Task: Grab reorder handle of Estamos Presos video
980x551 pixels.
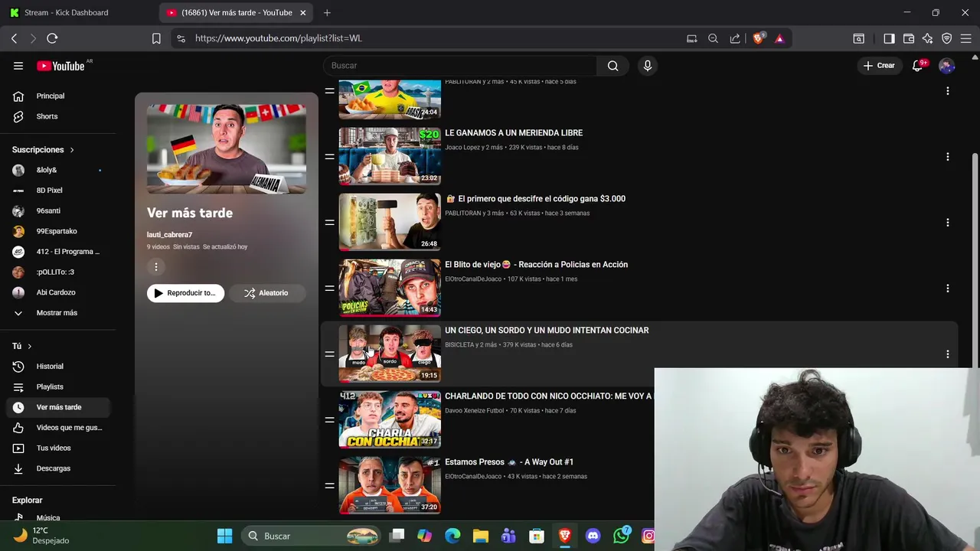Action: pyautogui.click(x=329, y=486)
